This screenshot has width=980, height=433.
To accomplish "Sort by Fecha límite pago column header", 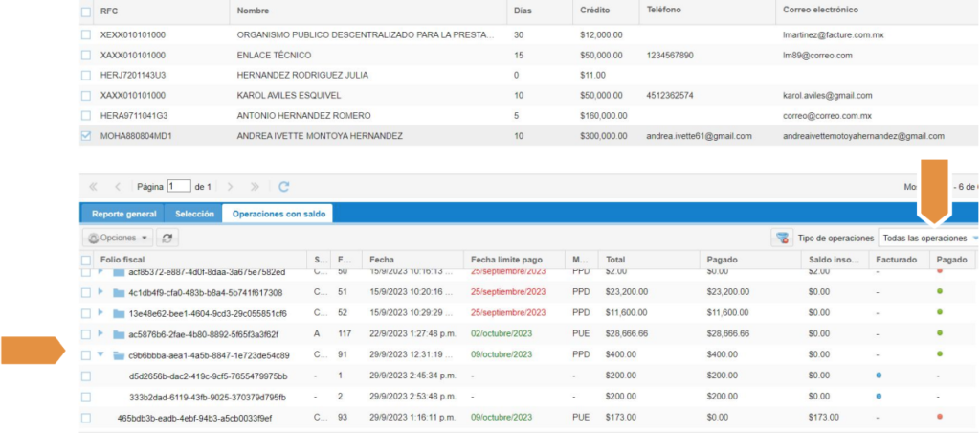I will click(506, 260).
